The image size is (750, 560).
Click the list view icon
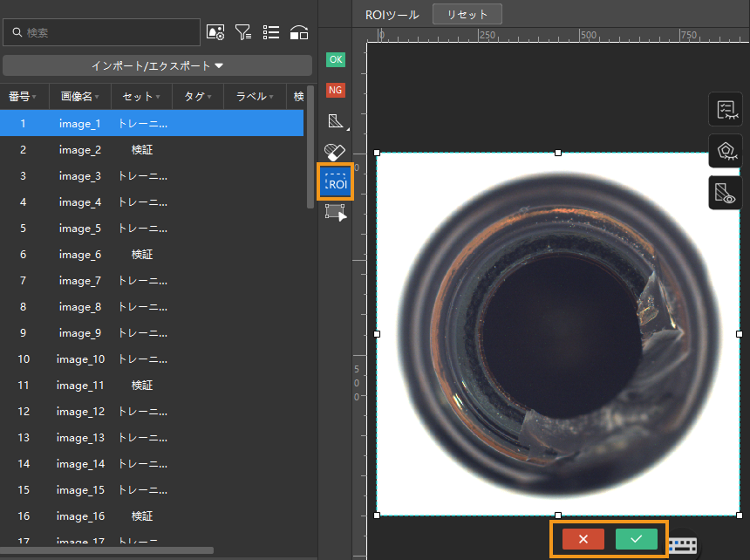tap(271, 32)
